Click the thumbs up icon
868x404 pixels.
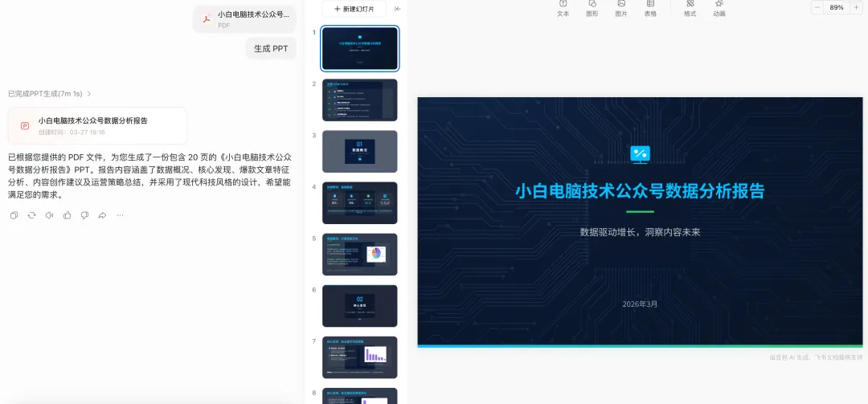point(67,215)
